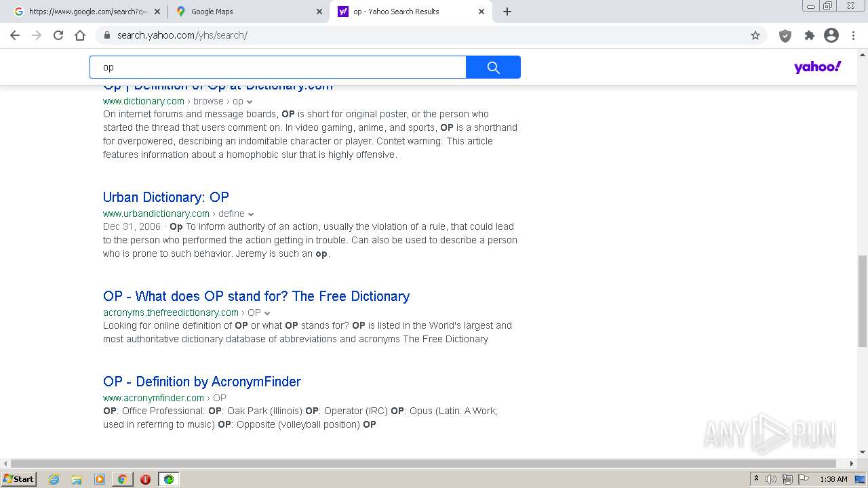Click the 'browse' breadcrumb in dictionary.com result
The image size is (868, 488).
pyautogui.click(x=208, y=101)
